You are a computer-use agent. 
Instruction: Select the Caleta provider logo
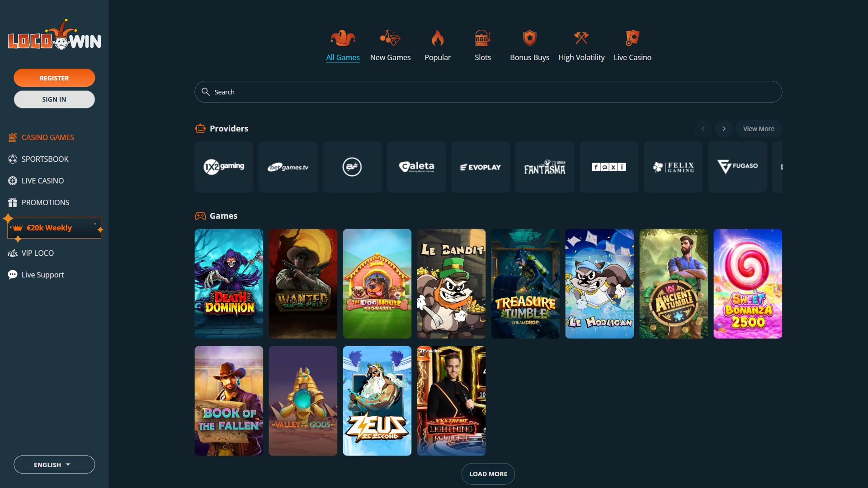(416, 167)
